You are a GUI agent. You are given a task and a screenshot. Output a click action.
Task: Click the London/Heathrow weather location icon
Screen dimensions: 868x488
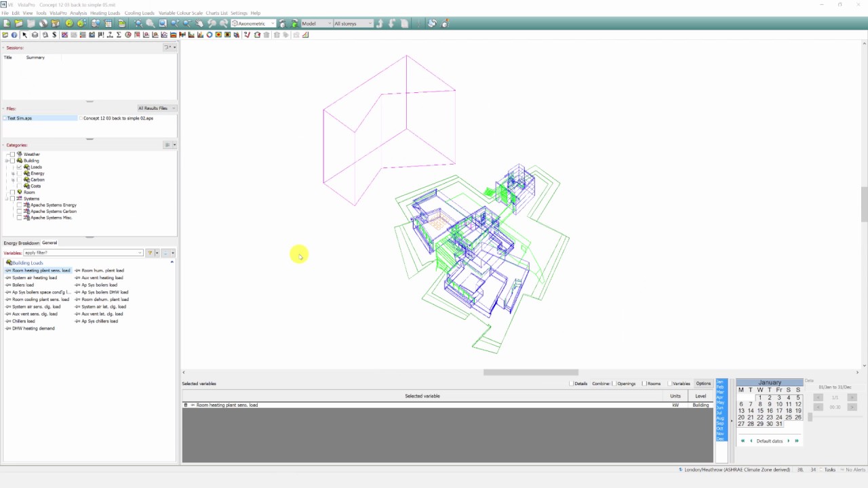pyautogui.click(x=681, y=469)
